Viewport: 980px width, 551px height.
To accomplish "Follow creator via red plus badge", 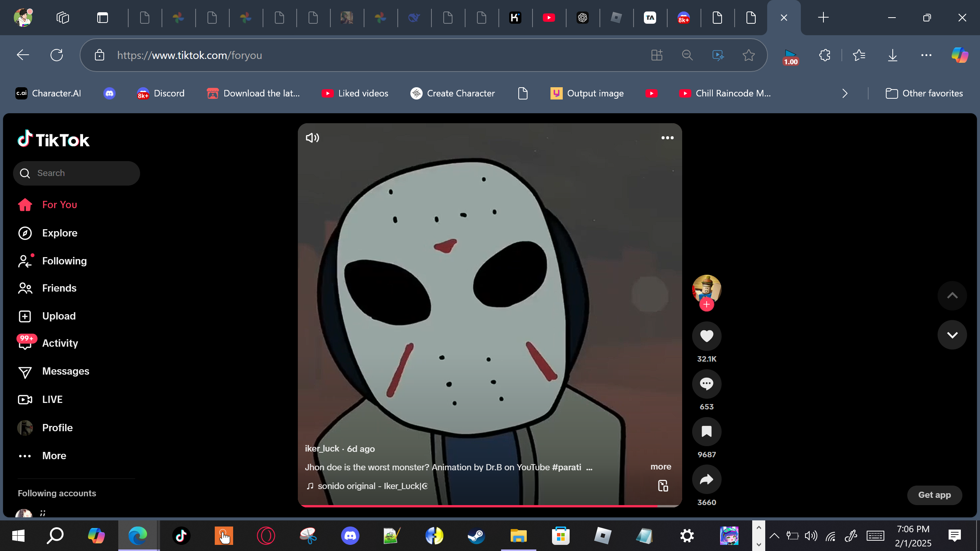I will click(706, 305).
